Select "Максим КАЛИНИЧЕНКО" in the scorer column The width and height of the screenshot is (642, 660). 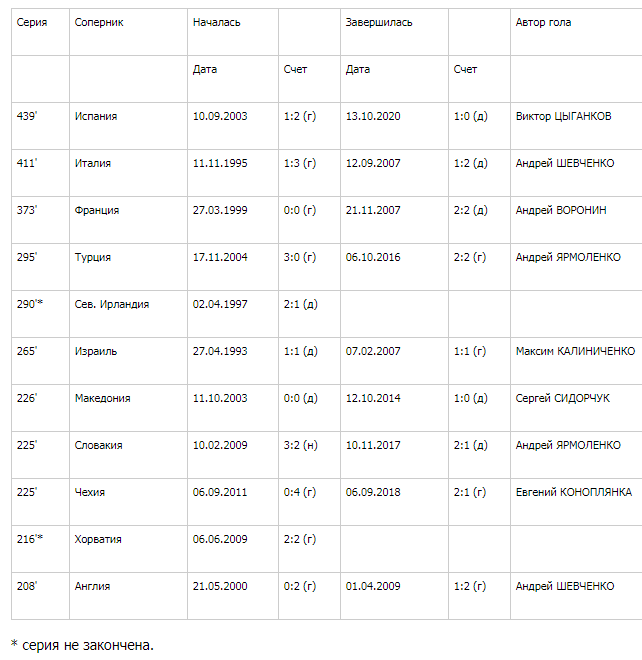[x=575, y=351]
